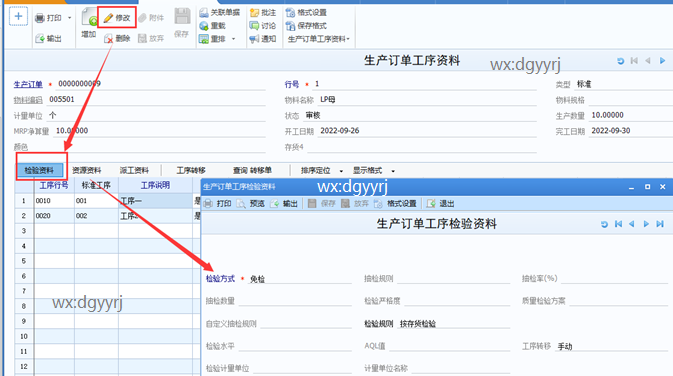673x376 pixels.
Task: Click the production order number field
Action: point(161,84)
